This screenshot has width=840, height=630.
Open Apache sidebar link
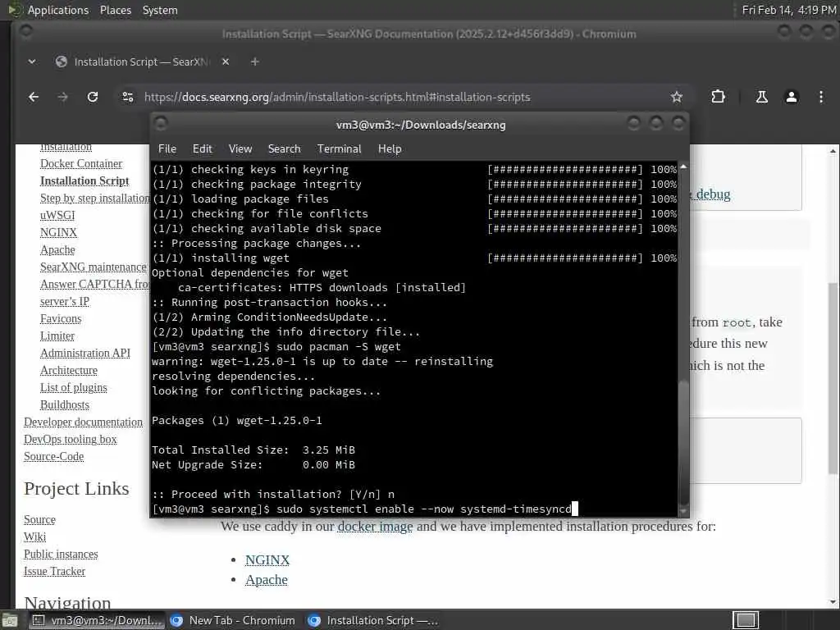point(57,249)
